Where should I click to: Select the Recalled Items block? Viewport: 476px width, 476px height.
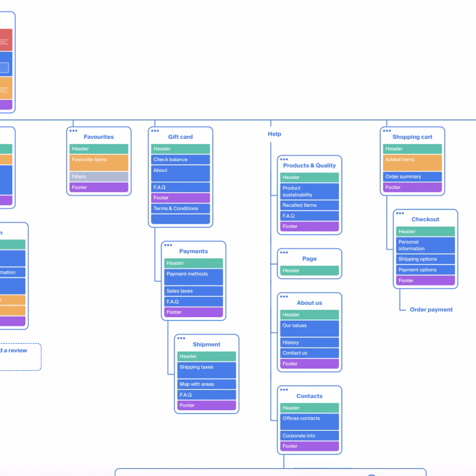pos(310,205)
